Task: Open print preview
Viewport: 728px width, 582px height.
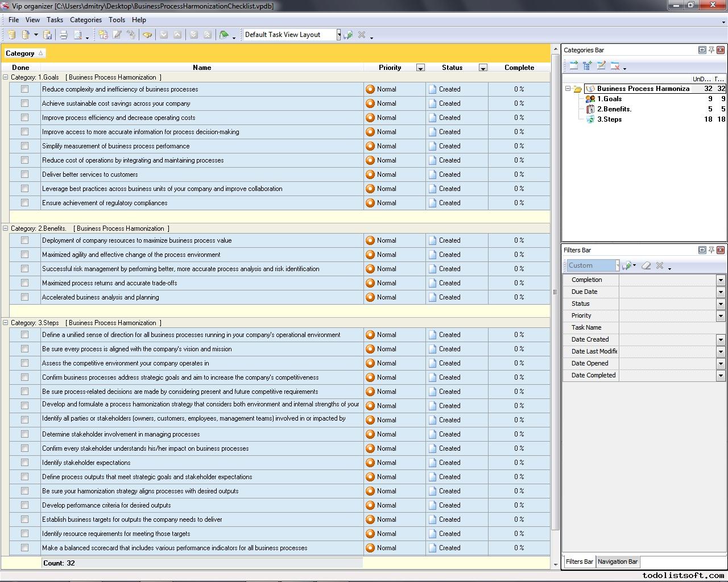Action: (x=78, y=35)
